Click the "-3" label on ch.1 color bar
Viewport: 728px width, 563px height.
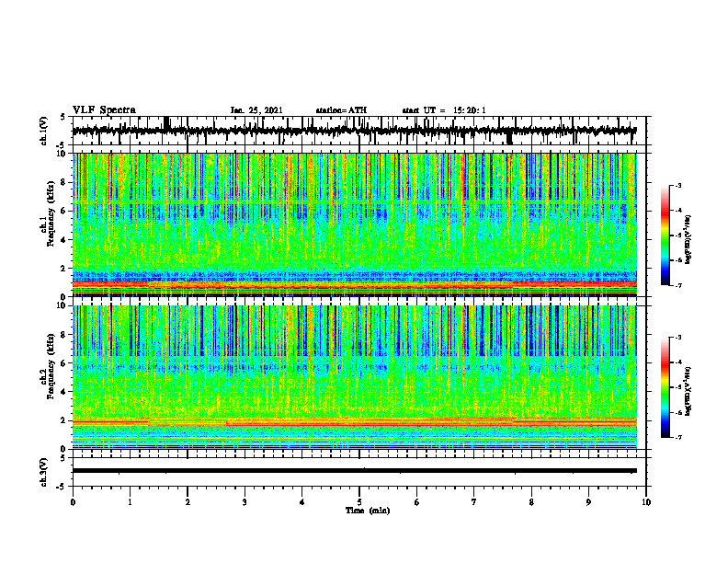[677, 185]
